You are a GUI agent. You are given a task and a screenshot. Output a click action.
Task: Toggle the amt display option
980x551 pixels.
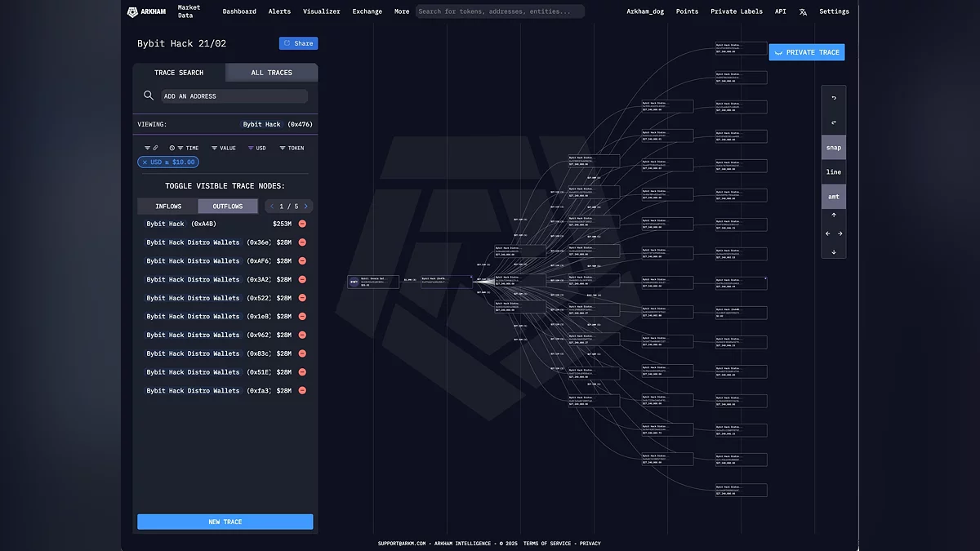[834, 197]
